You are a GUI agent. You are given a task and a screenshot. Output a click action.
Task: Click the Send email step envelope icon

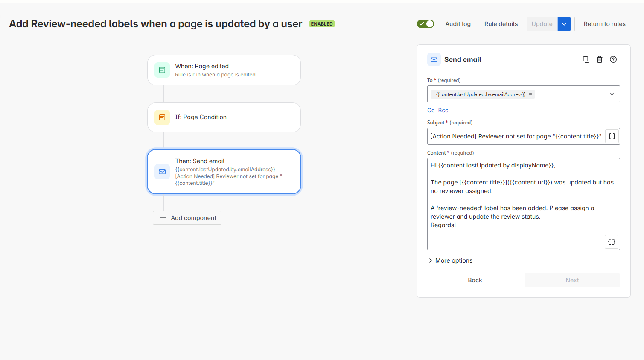pyautogui.click(x=162, y=172)
